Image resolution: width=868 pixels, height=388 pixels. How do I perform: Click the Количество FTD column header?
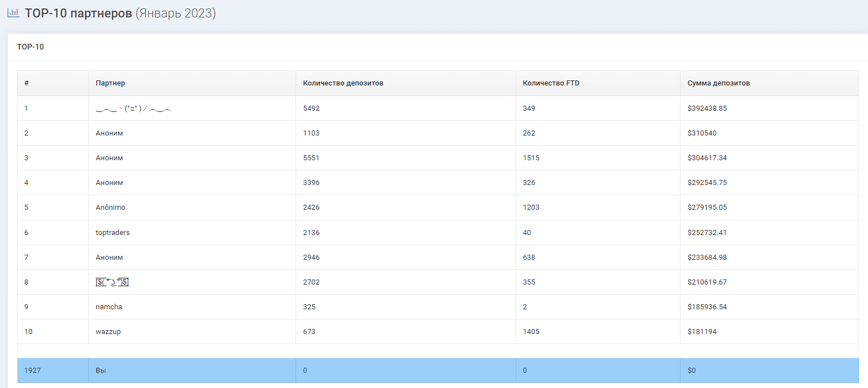click(x=551, y=83)
